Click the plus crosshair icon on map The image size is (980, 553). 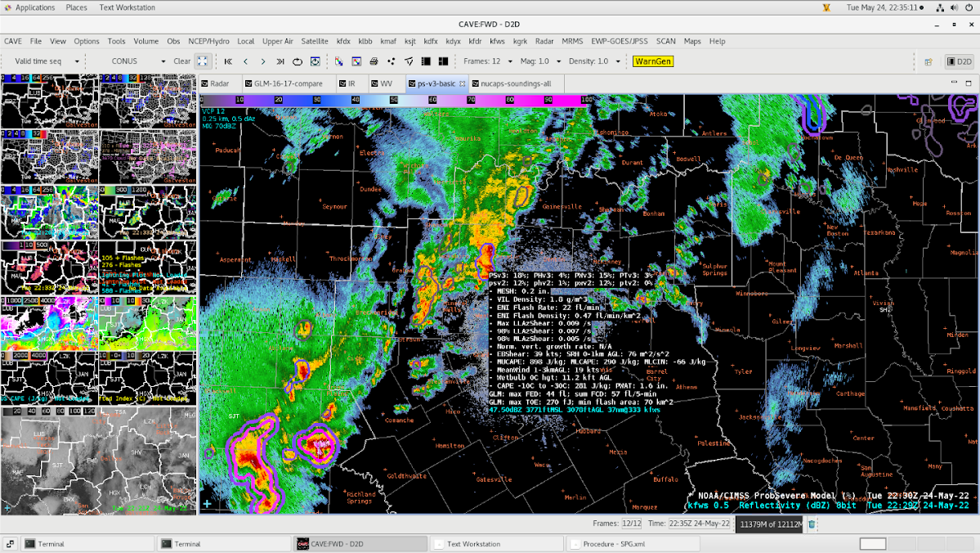(x=207, y=504)
